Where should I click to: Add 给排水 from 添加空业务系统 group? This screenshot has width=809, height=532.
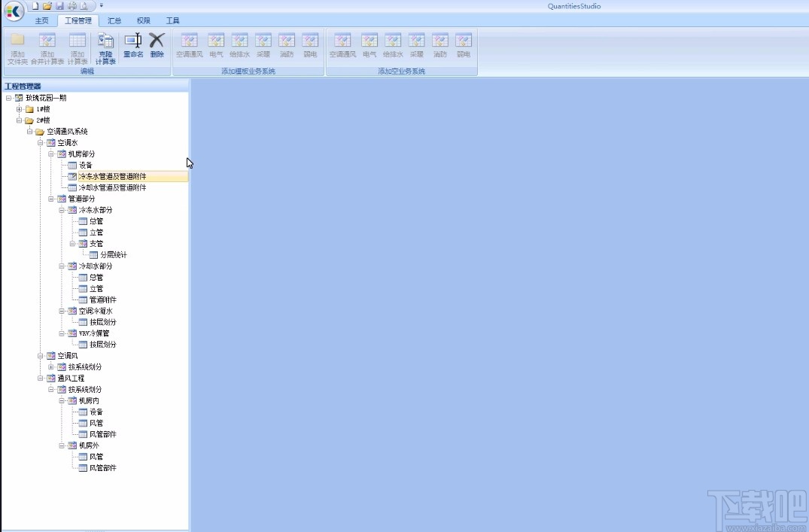[x=393, y=45]
